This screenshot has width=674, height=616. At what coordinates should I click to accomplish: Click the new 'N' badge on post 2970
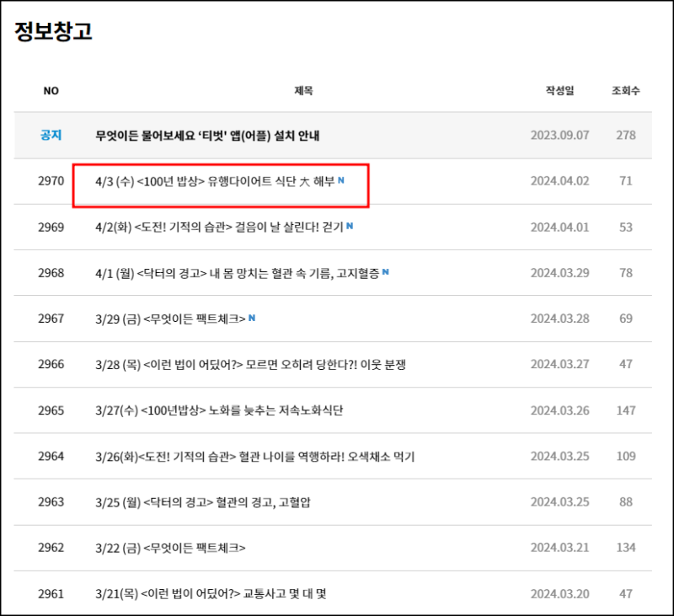point(341,180)
